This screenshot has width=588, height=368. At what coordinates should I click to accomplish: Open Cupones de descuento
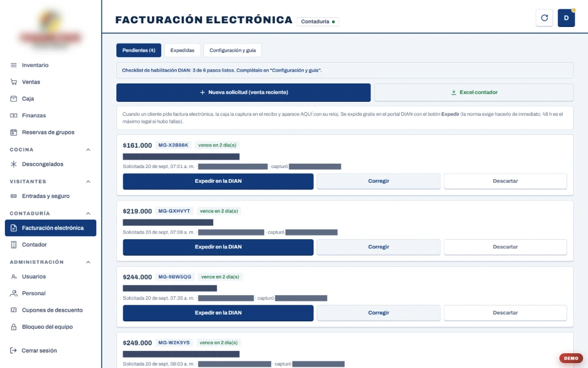point(51,310)
